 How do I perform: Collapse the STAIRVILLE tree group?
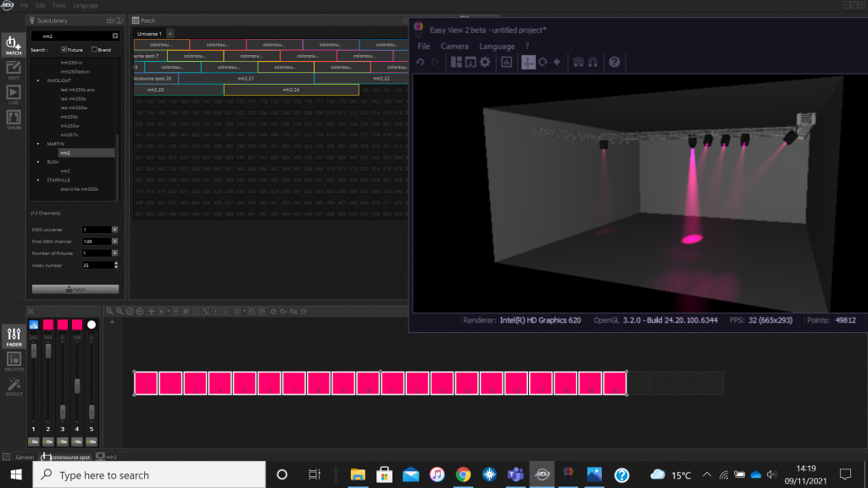tap(38, 180)
